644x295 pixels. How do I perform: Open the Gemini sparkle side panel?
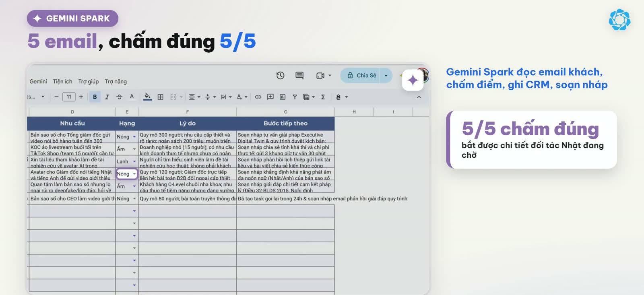pos(413,80)
